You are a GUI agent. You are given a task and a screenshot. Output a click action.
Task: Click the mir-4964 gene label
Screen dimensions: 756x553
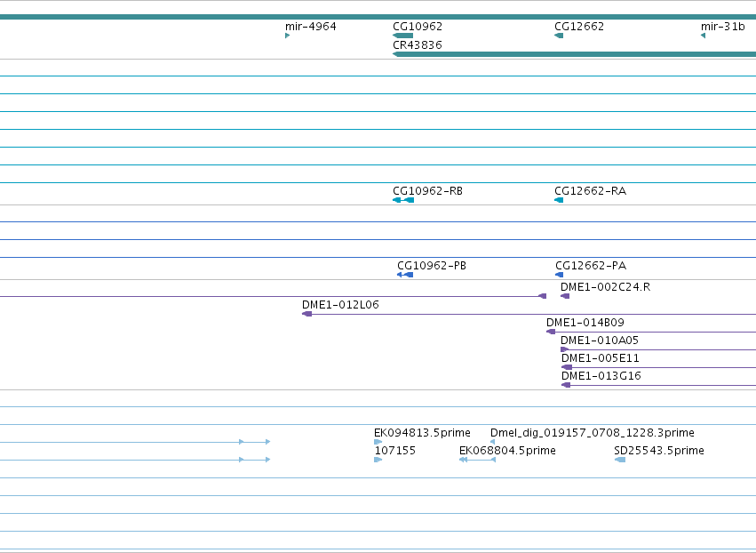click(311, 27)
